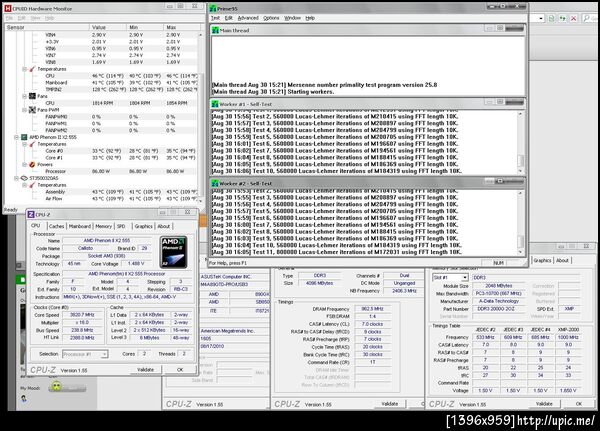Click the Worker #1 vertical scrollbar thumb
Image resolution: width=600 pixels, height=431 pixels.
pos(520,160)
